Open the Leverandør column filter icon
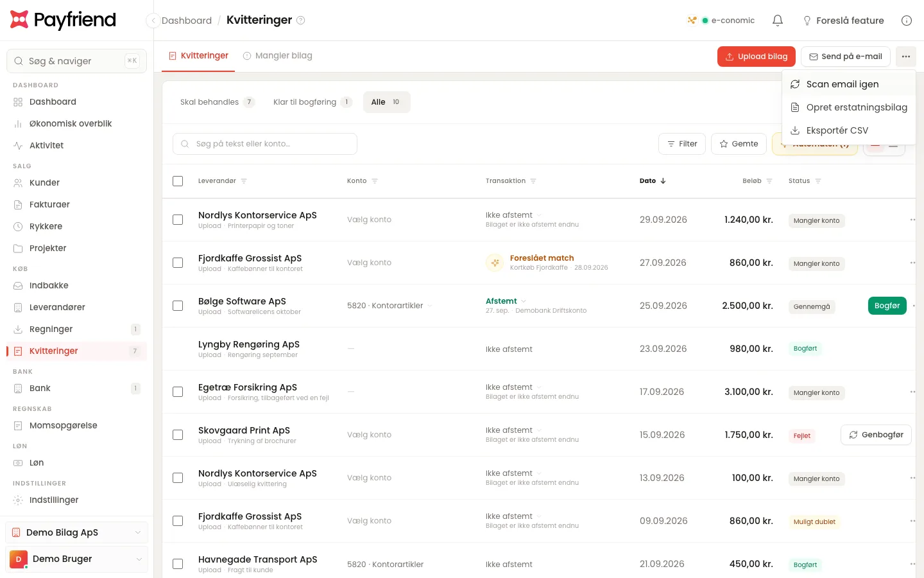924x578 pixels. click(244, 181)
